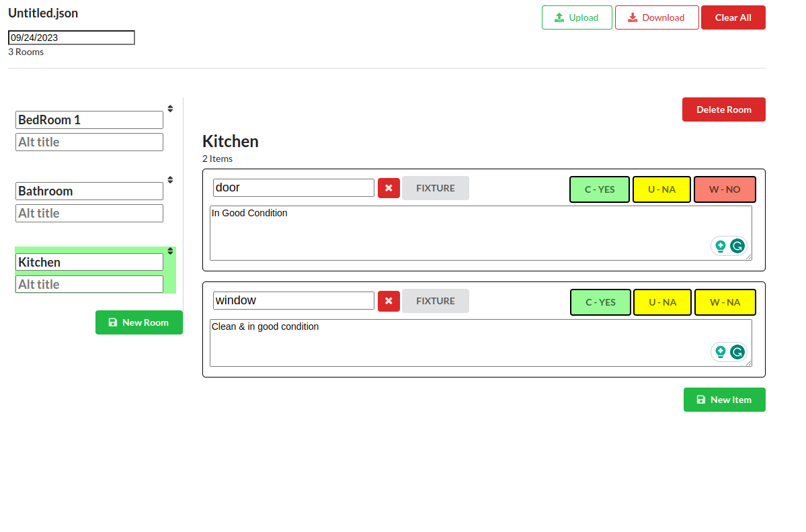The image size is (806, 532).
Task: Click lightbulb icon in window notes box
Action: 721,352
